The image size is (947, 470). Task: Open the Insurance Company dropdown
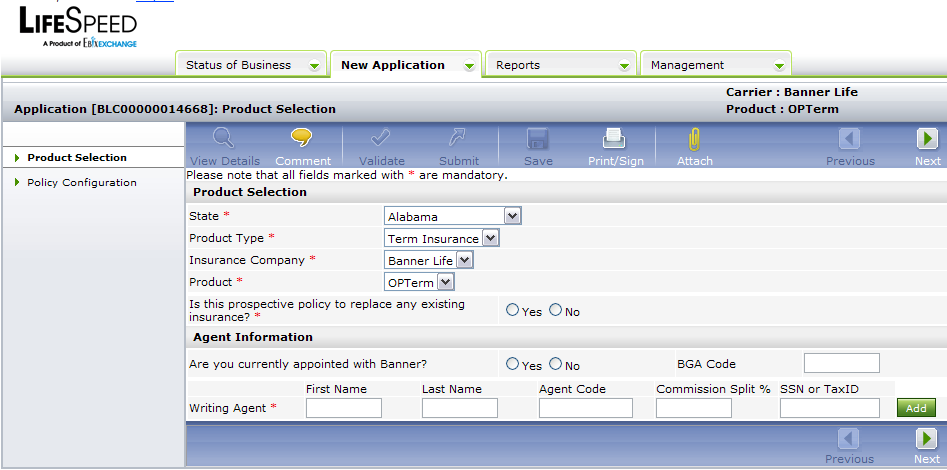coord(429,260)
